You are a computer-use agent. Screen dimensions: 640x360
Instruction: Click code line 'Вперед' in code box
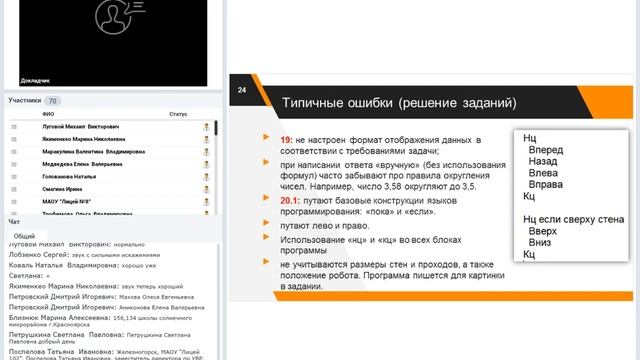coord(546,150)
